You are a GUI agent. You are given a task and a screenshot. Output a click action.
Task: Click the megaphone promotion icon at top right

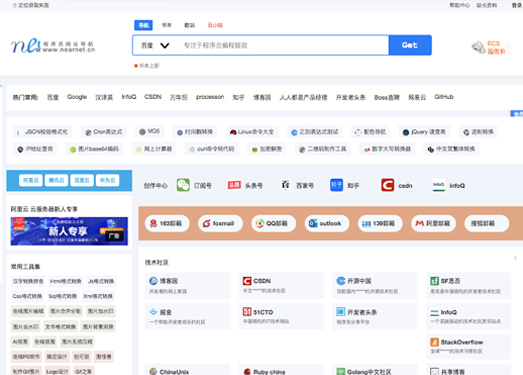[478, 47]
